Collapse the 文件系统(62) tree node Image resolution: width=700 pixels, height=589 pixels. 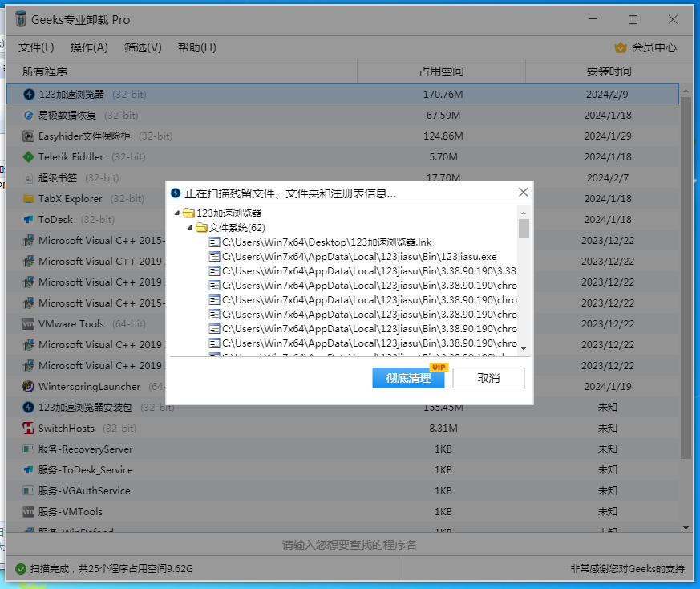tap(190, 227)
